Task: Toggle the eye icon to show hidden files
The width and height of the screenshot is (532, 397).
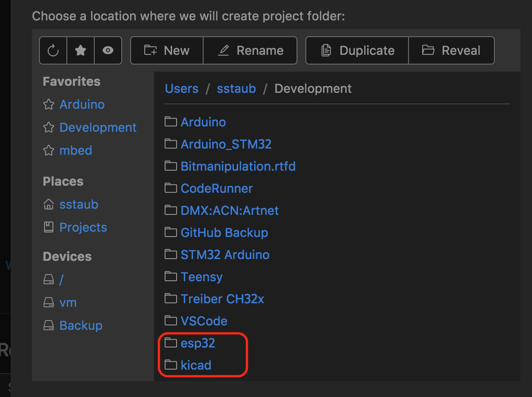Action: pyautogui.click(x=108, y=50)
